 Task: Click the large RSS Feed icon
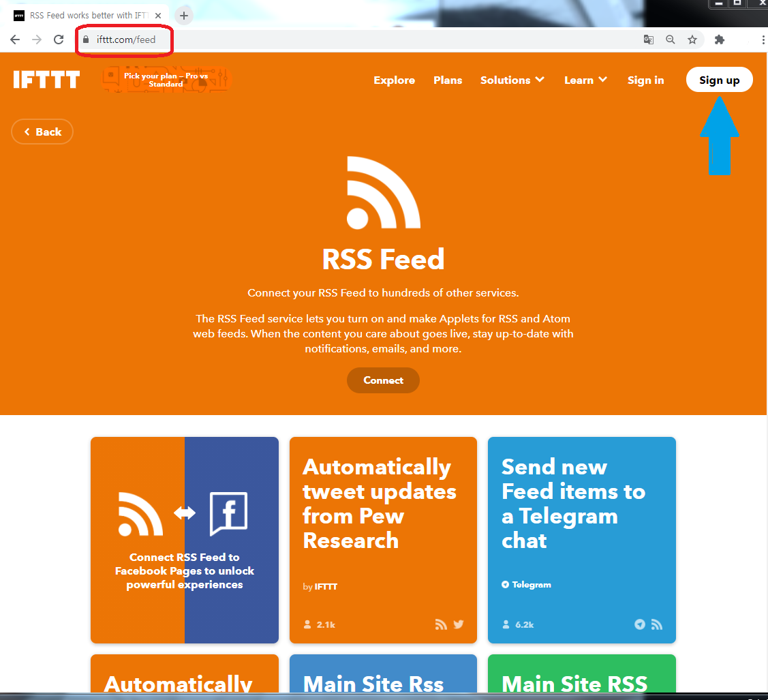coord(384,192)
